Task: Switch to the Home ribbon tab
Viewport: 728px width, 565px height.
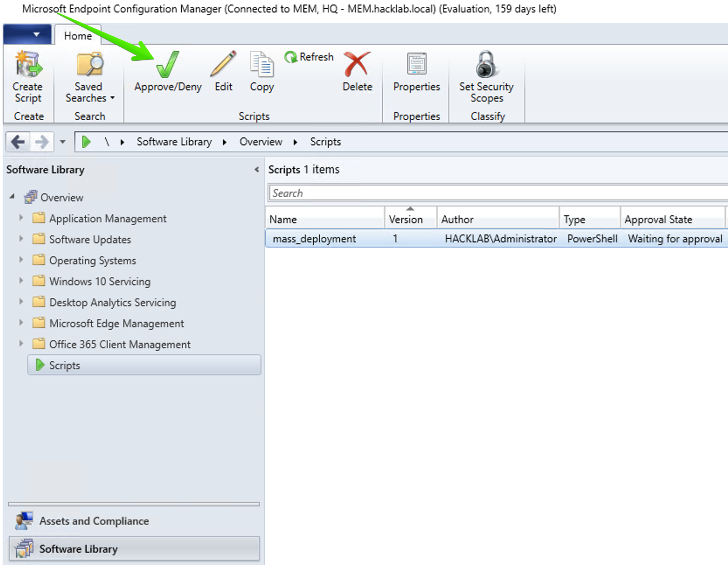Action: pos(78,36)
